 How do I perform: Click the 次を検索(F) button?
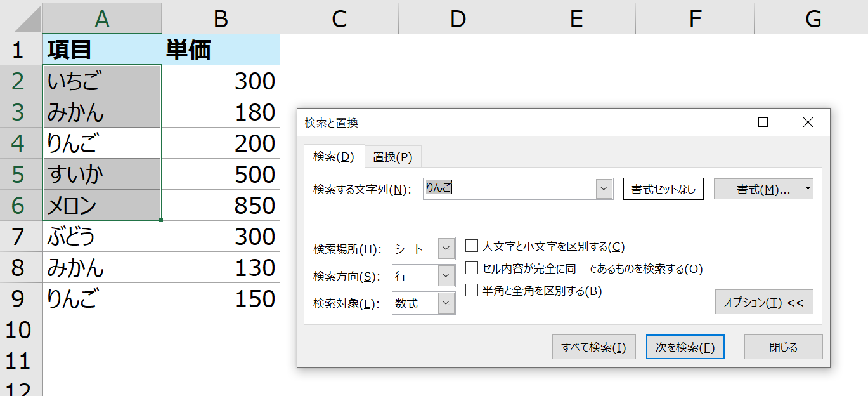tap(685, 347)
